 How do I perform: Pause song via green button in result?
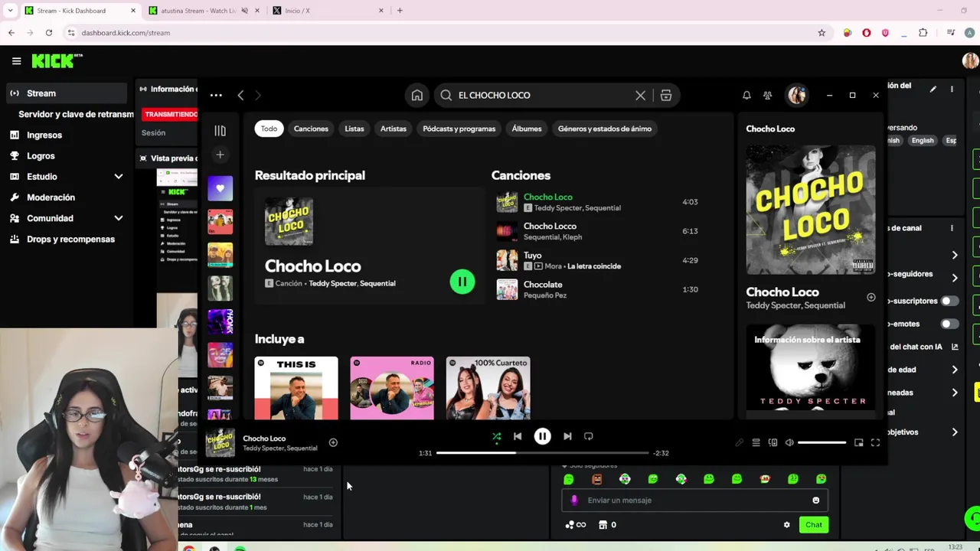click(x=462, y=282)
